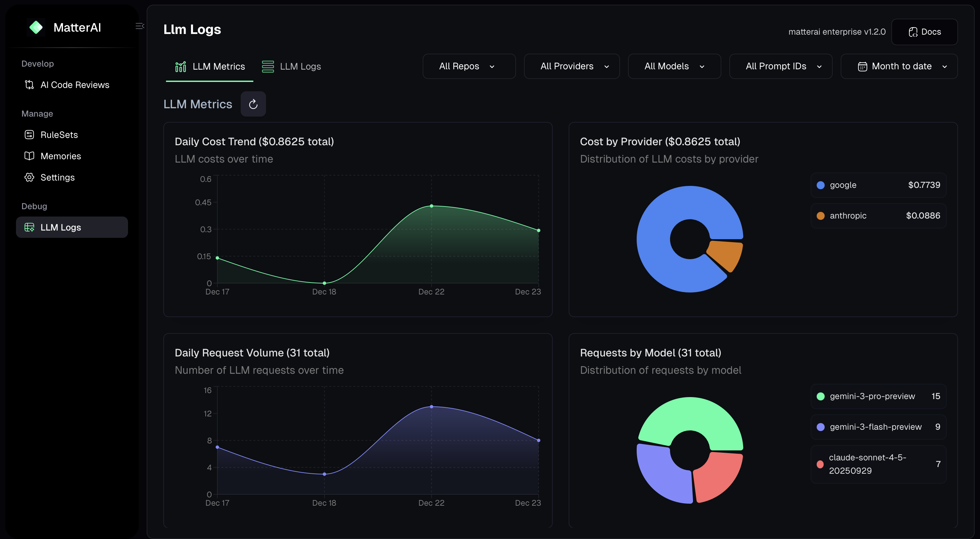Refresh the LLM Metrics data
The width and height of the screenshot is (980, 539).
point(253,104)
